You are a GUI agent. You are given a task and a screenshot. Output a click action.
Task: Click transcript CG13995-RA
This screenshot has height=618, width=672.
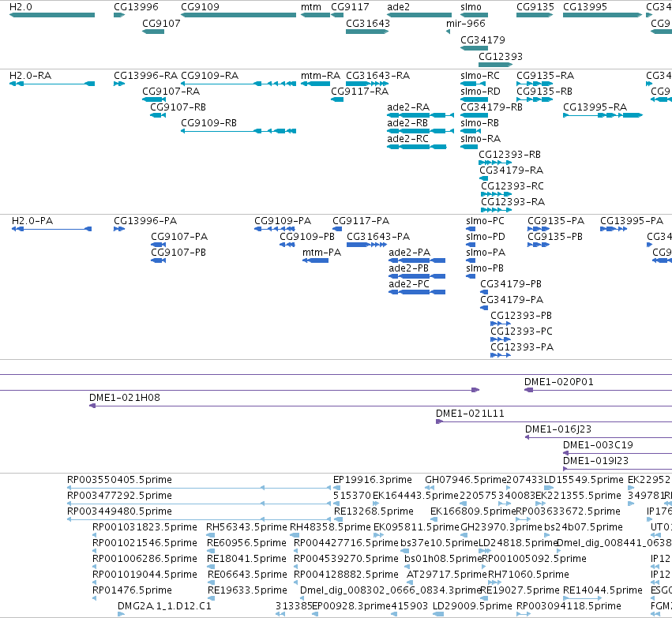tap(603, 114)
